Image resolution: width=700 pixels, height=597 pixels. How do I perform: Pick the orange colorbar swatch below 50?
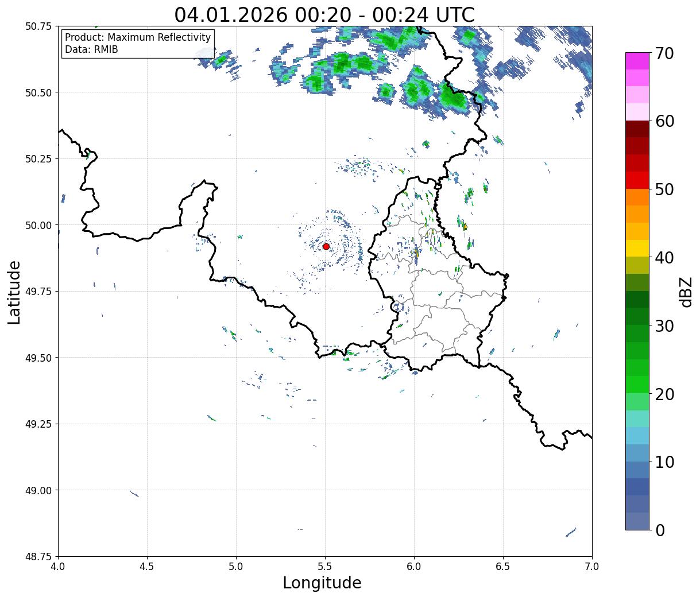(637, 197)
